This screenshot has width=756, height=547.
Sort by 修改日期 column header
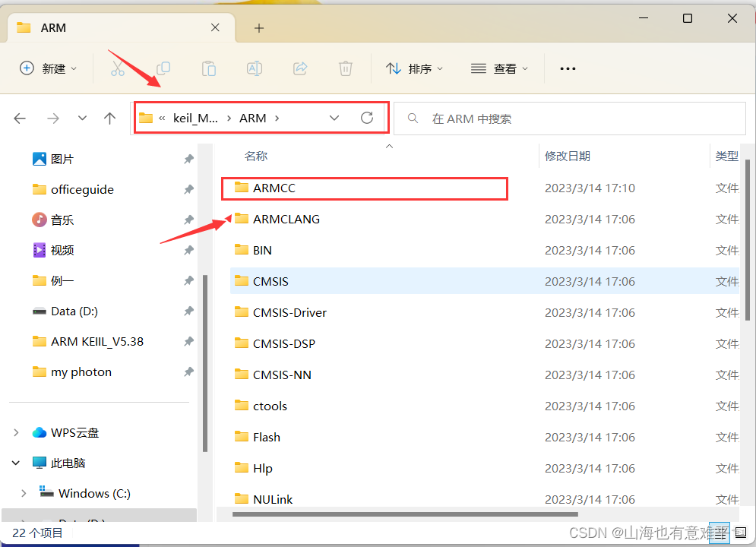click(x=567, y=157)
